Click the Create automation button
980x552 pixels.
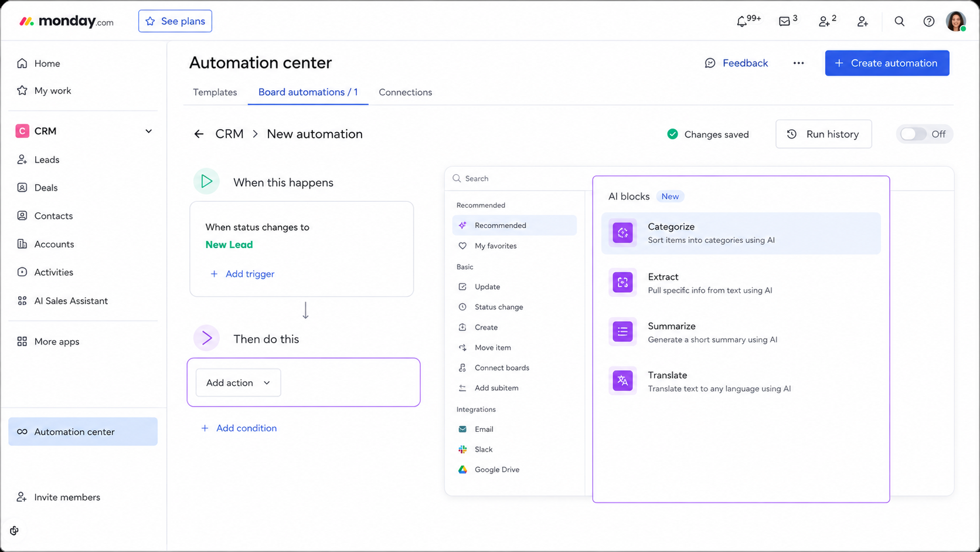tap(887, 63)
